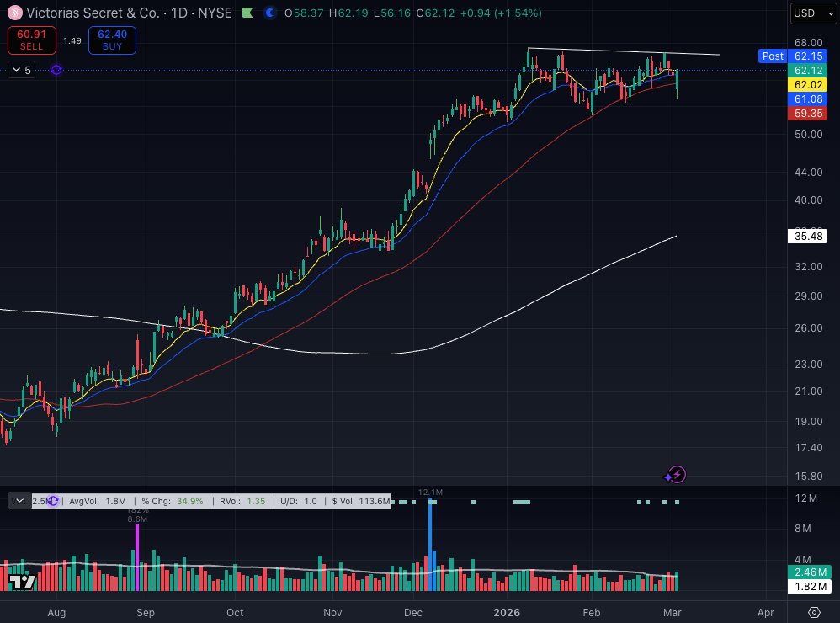Click the blue 12.1M volume spike bar
840x623 pixels.
click(430, 544)
